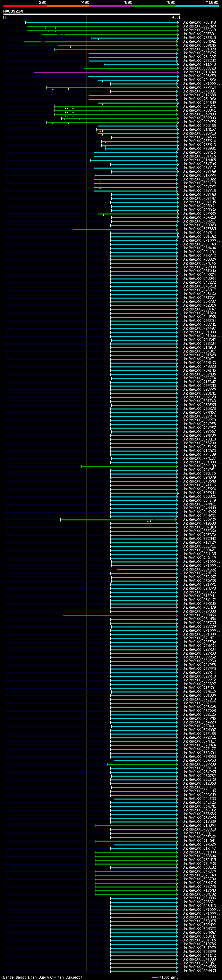Select hit UniRef100_B9RDA3
This screenshot has height=980, width=222.
(x=199, y=118)
